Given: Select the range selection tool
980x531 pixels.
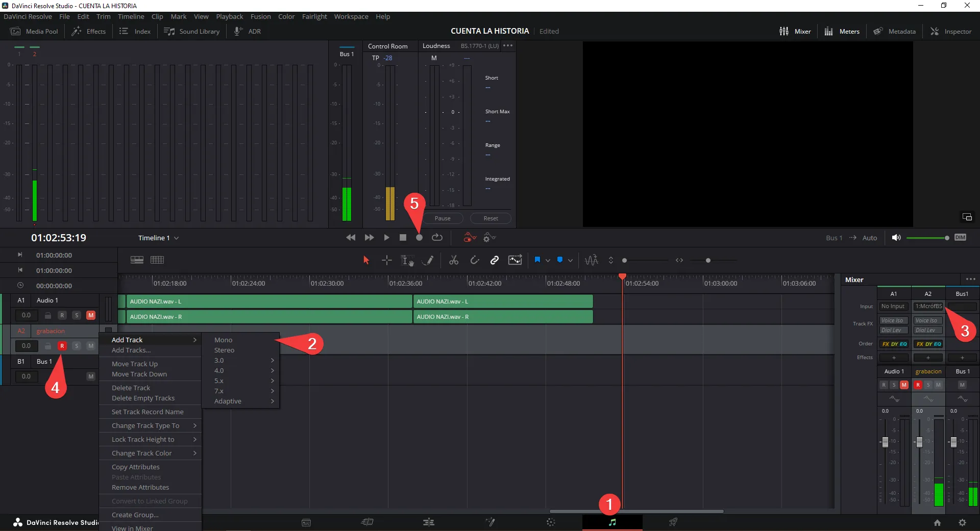Looking at the screenshot, I should [x=387, y=260].
